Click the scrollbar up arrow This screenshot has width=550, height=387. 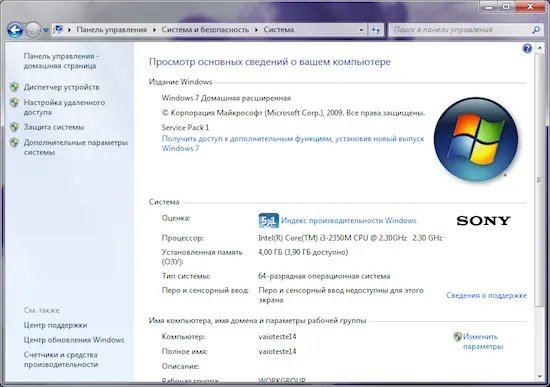click(x=539, y=48)
